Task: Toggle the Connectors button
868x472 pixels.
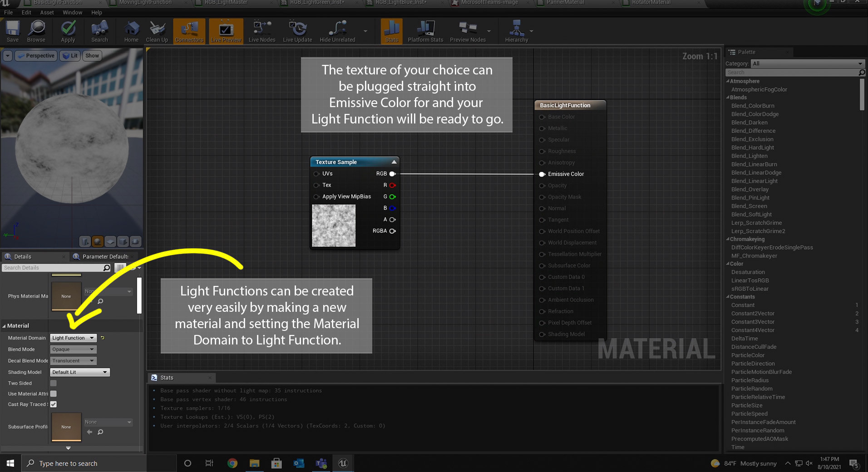Action: coord(189,31)
